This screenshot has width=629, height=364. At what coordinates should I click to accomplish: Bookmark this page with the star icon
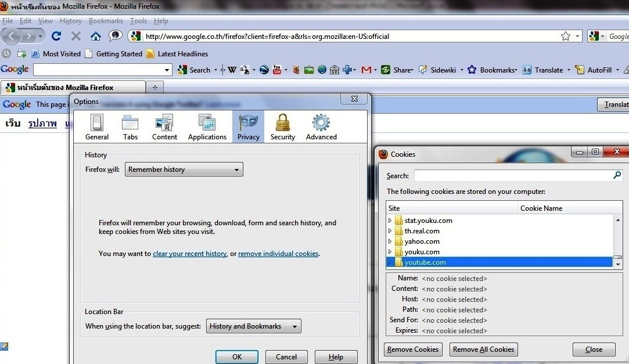(x=566, y=37)
